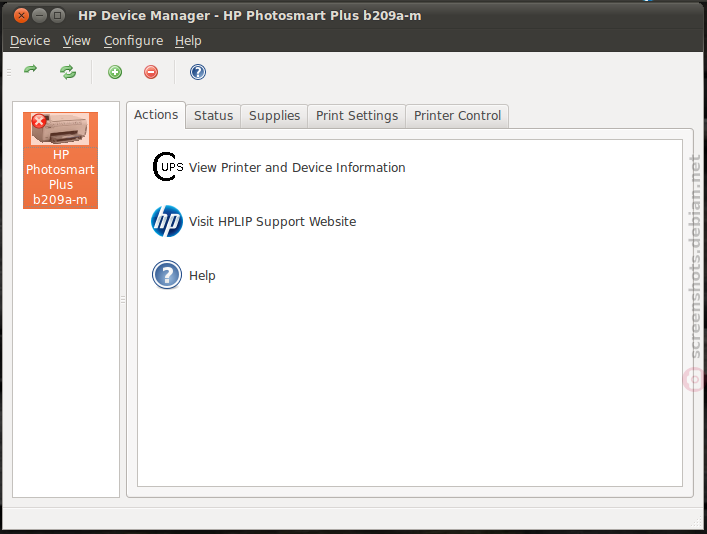Open the Configure menu
Screen dimensions: 707x534
[x=133, y=41]
